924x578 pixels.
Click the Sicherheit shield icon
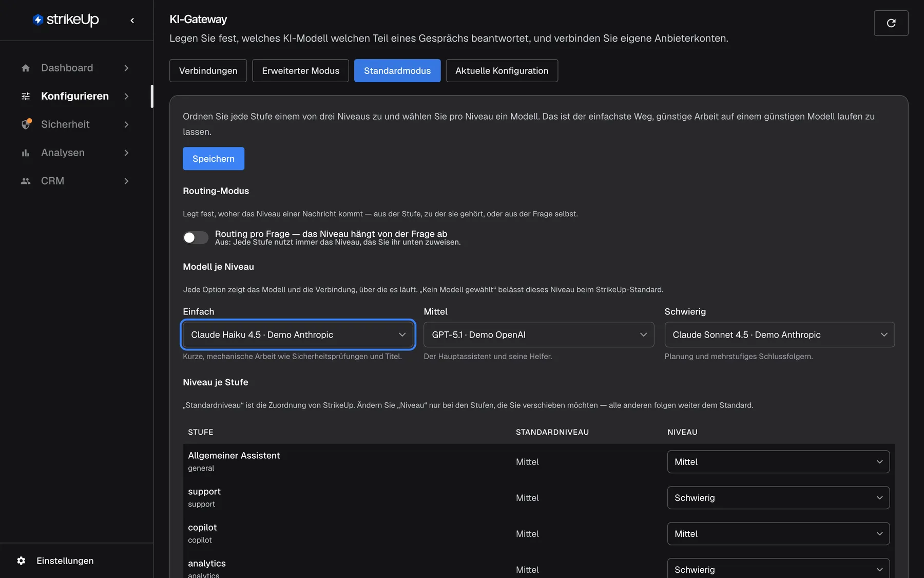pyautogui.click(x=26, y=124)
